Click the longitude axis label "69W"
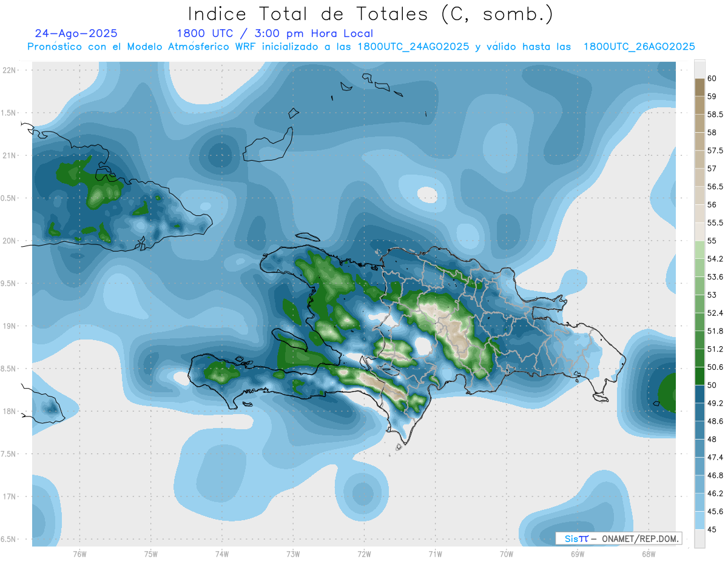Image resolution: width=728 pixels, height=562 pixels. (578, 554)
